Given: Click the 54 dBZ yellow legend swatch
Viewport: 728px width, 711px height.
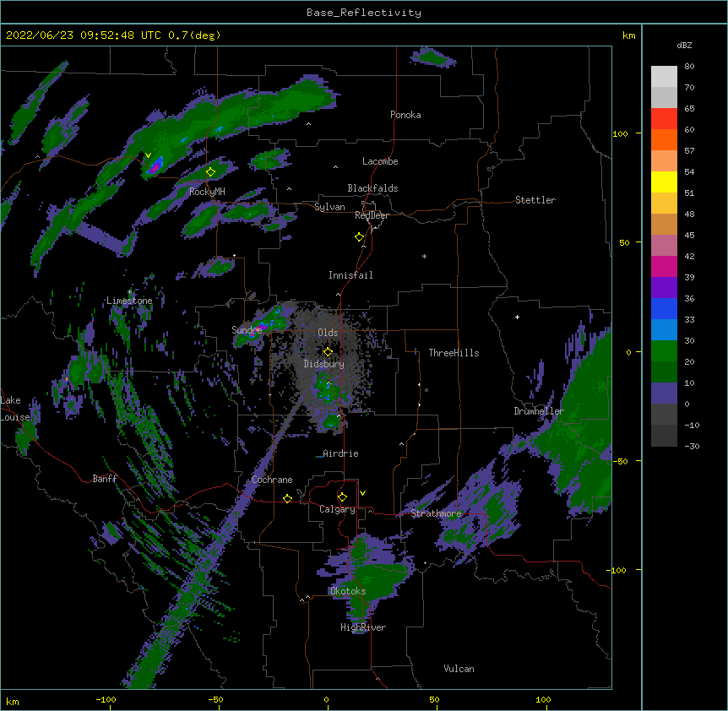Looking at the screenshot, I should point(664,182).
